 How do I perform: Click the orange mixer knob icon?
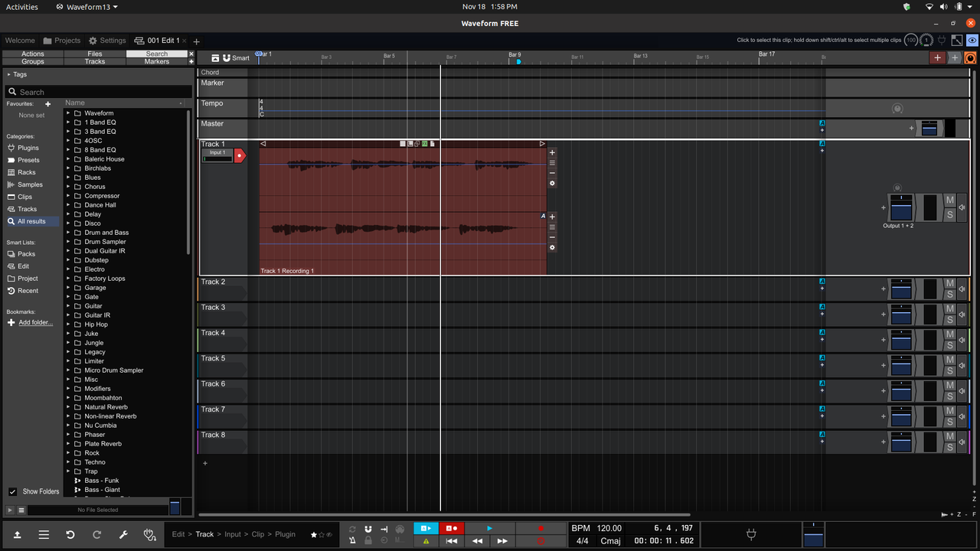(x=971, y=57)
